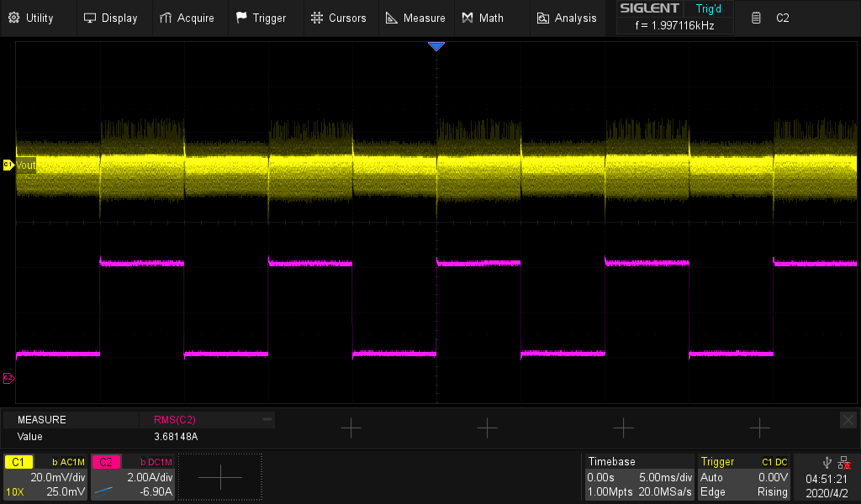Open the Math menu
This screenshot has width=861, height=504.
point(483,18)
